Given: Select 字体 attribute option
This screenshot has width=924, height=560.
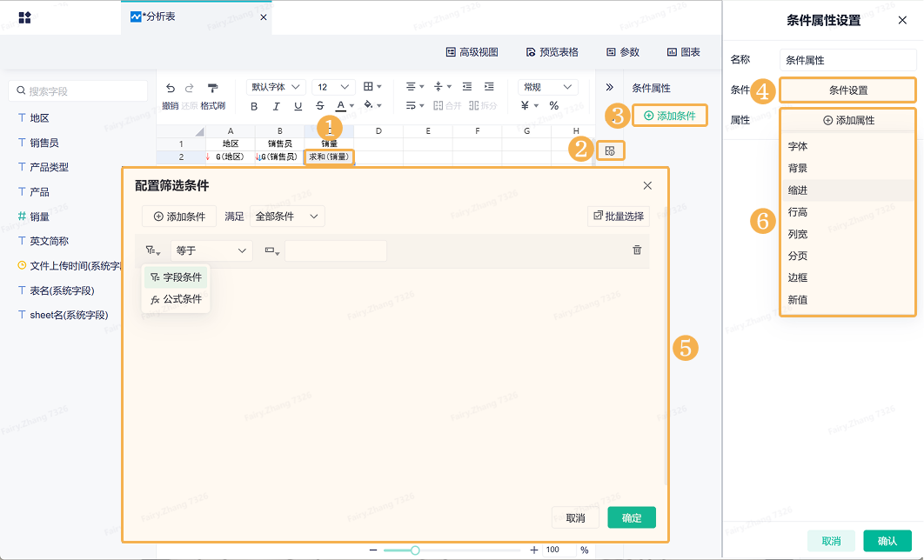Looking at the screenshot, I should [848, 146].
